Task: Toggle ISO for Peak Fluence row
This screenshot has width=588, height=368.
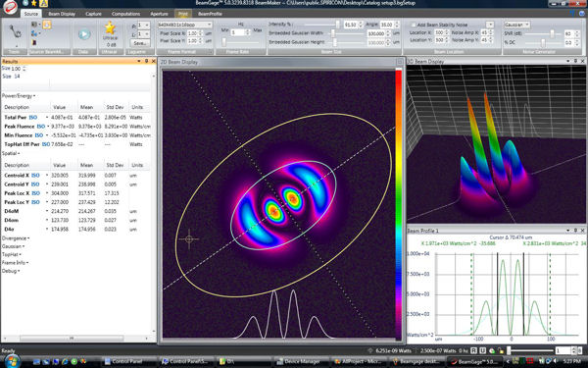Action: tap(41, 127)
